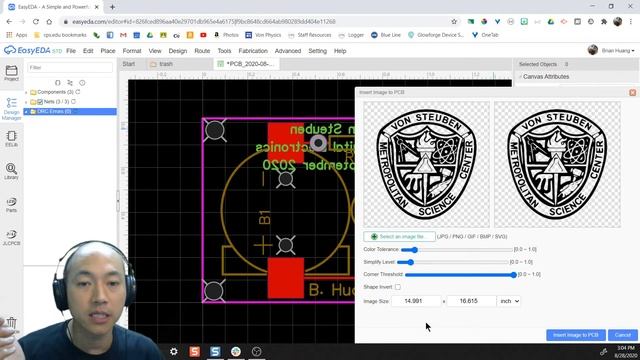640x360 pixels.
Task: Expand the Components tree node
Action: pos(27,92)
